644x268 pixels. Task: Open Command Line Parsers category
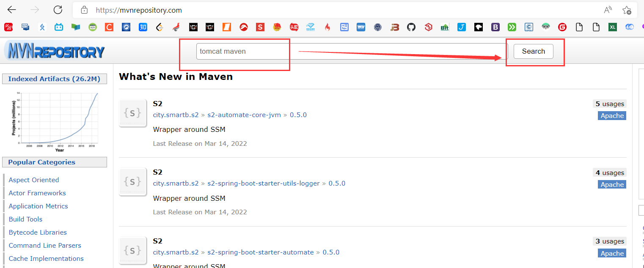45,245
